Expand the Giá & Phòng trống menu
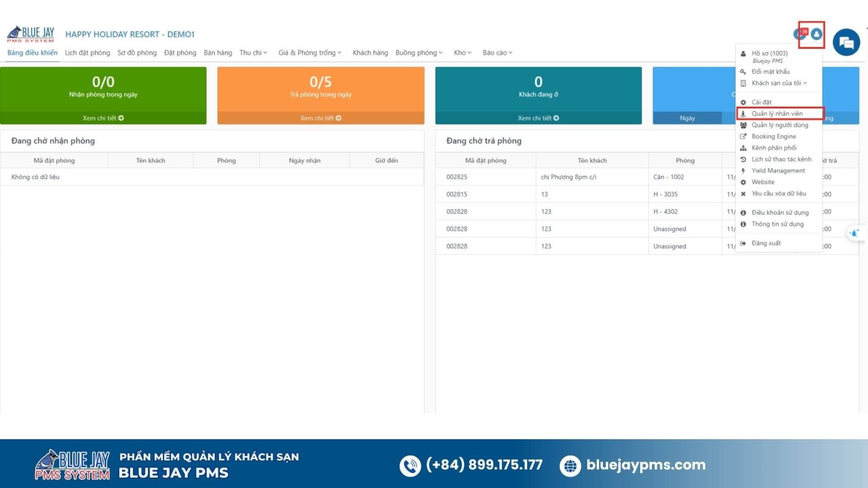The width and height of the screenshot is (868, 488). (x=309, y=53)
